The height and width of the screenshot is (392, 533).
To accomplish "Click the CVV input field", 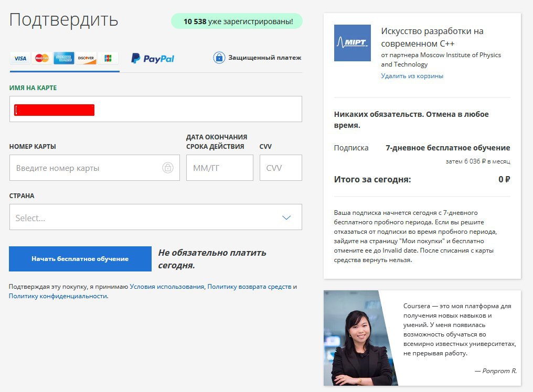I will click(281, 168).
